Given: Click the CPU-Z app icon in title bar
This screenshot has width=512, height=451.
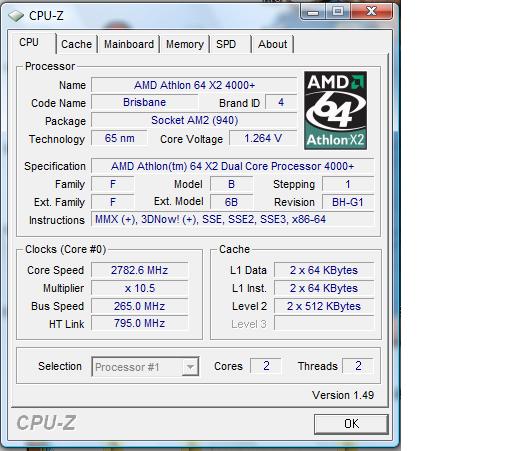Looking at the screenshot, I should (x=16, y=16).
